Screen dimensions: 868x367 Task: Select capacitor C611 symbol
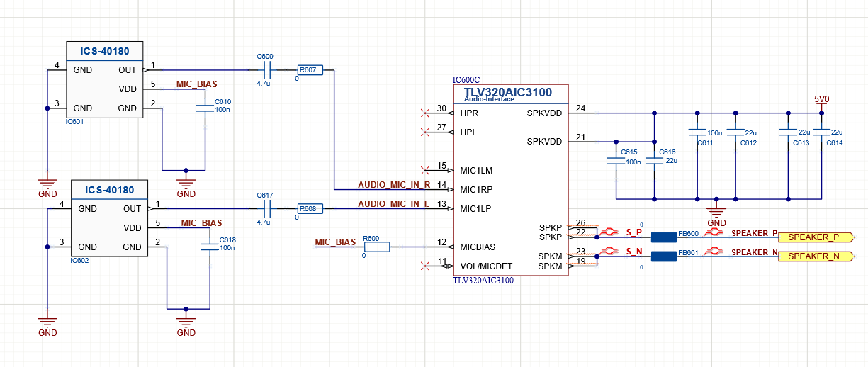(x=698, y=132)
